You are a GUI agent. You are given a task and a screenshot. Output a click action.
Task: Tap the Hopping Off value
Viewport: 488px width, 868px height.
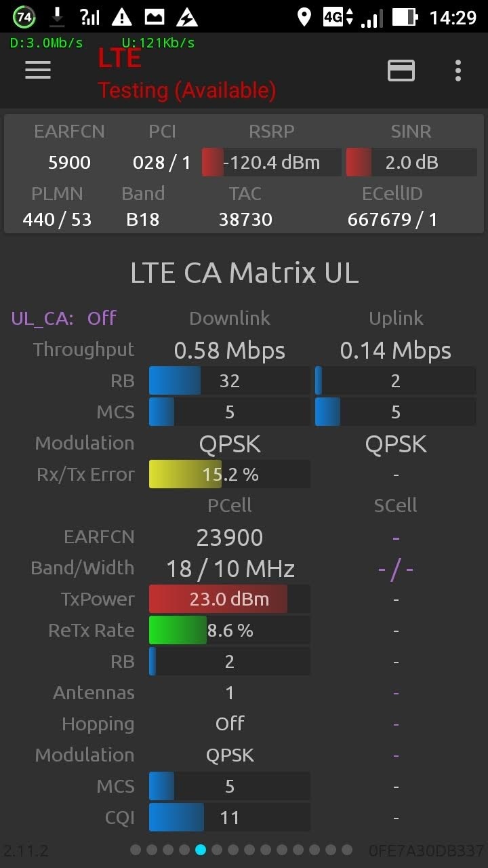click(230, 724)
